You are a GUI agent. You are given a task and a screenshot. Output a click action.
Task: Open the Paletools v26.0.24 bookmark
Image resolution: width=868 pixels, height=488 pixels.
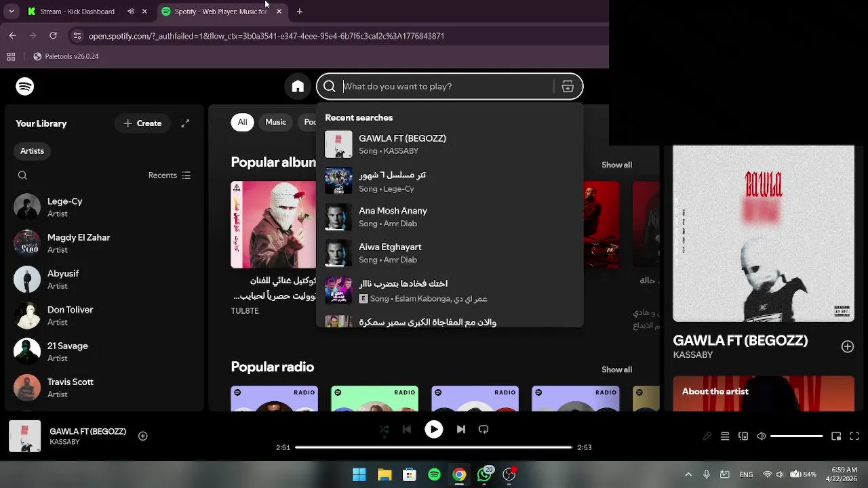point(66,57)
